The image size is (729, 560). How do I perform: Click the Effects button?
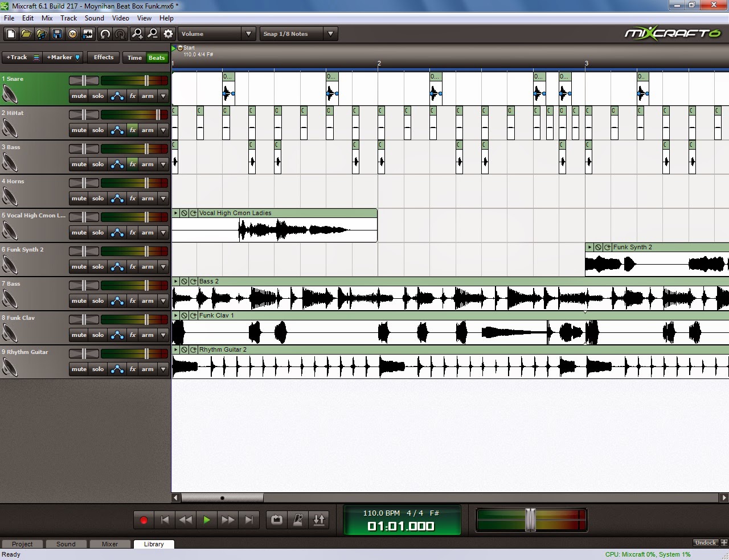pyautogui.click(x=104, y=57)
